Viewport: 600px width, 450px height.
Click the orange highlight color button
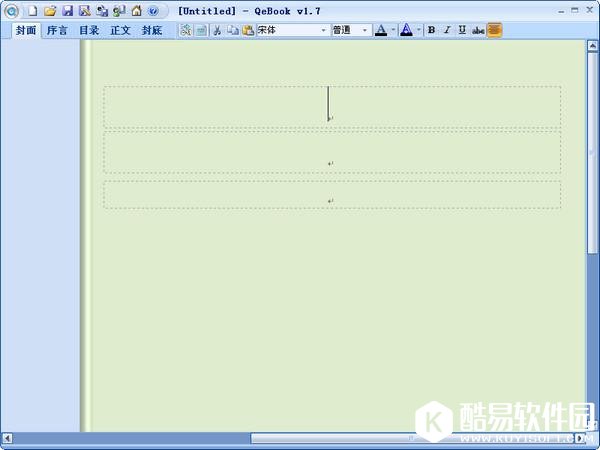click(495, 30)
